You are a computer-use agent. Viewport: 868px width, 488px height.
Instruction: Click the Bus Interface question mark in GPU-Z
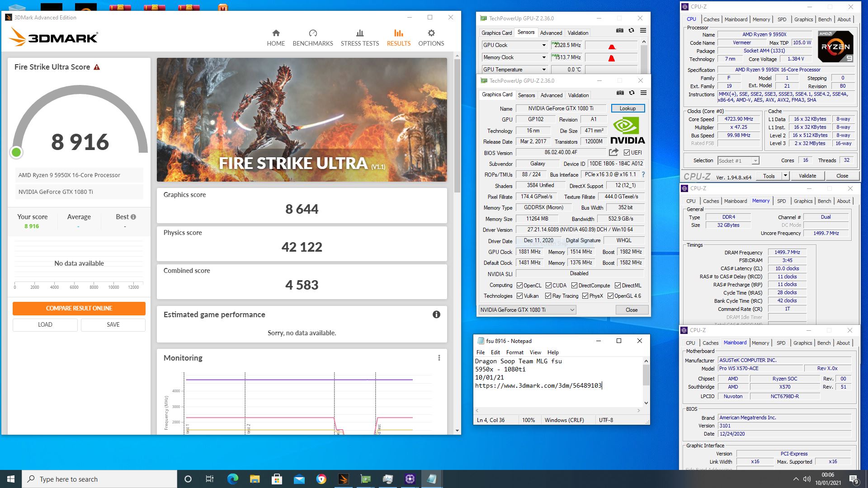[x=643, y=174]
